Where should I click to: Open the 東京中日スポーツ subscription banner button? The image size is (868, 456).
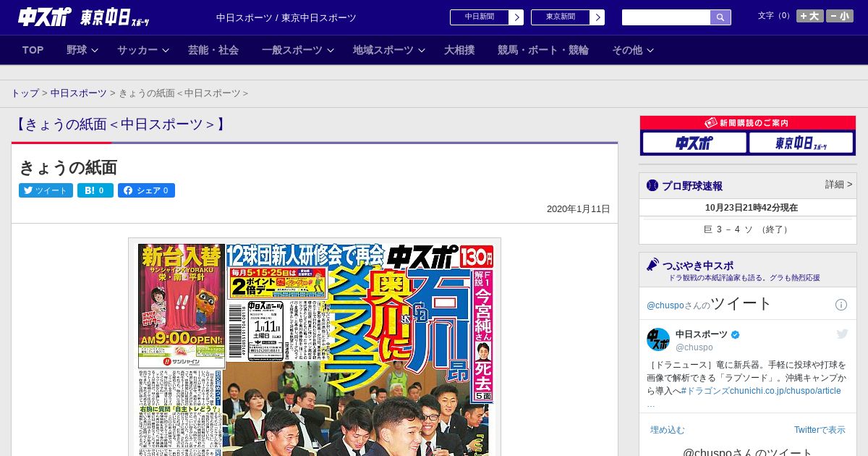(x=801, y=143)
